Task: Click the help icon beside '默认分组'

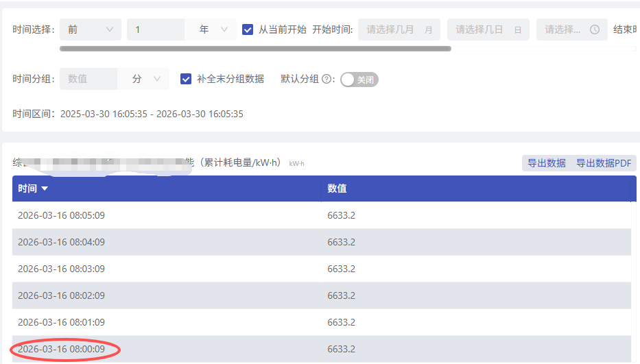Action: [x=327, y=79]
